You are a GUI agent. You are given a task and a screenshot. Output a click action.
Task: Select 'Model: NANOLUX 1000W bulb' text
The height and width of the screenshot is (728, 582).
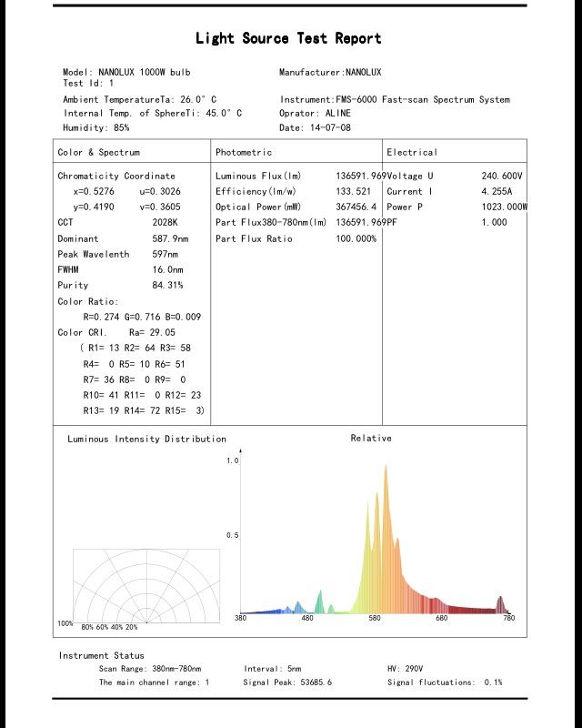pyautogui.click(x=126, y=72)
